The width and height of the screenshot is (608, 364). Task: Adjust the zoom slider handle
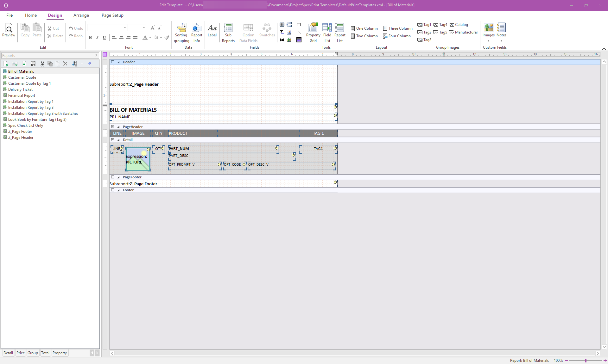click(x=586, y=361)
